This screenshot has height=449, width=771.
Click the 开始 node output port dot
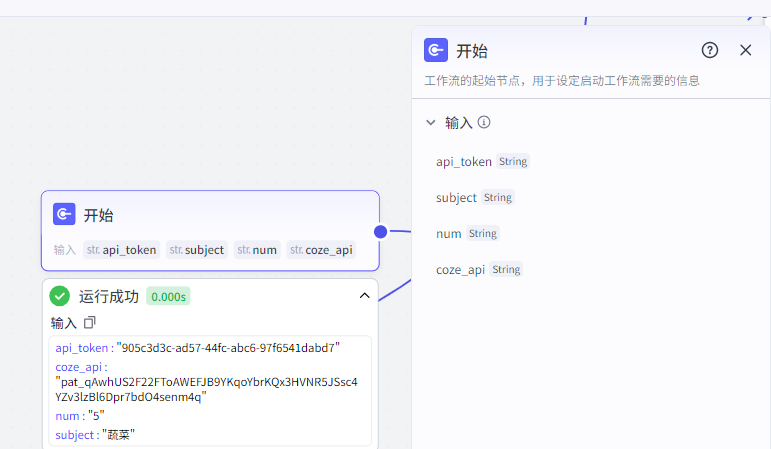(380, 232)
